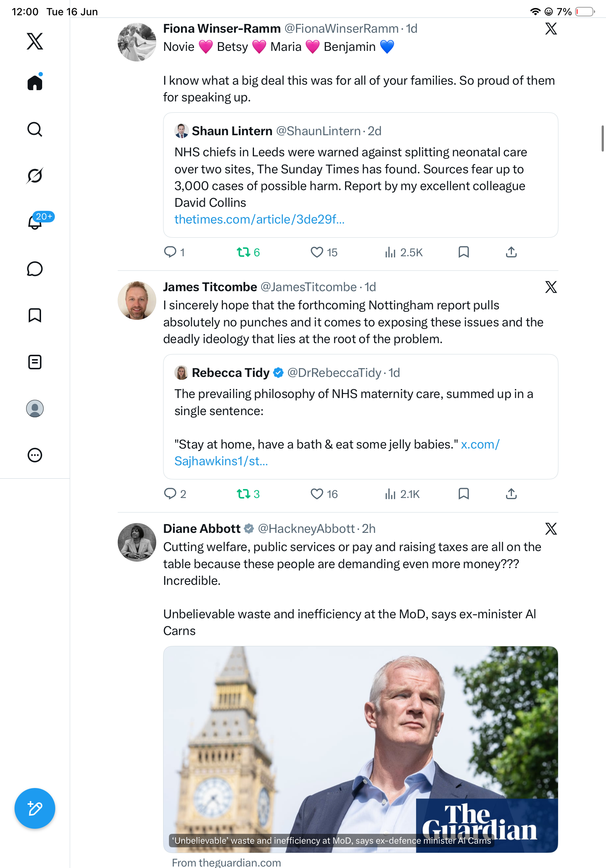Open Grok menu on Fiona Winser-Ramm's post

click(551, 28)
